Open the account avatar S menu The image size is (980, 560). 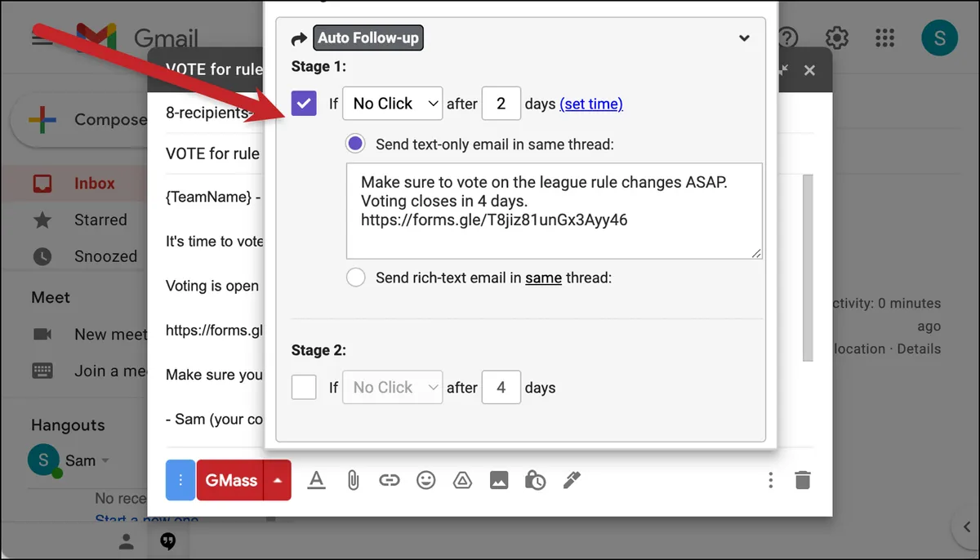click(x=939, y=38)
